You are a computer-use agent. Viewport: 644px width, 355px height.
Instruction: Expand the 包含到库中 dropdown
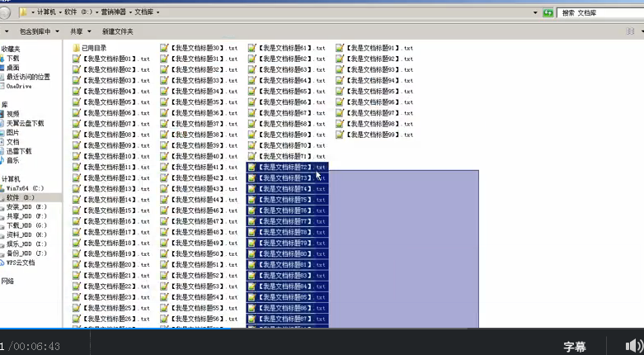tap(40, 31)
